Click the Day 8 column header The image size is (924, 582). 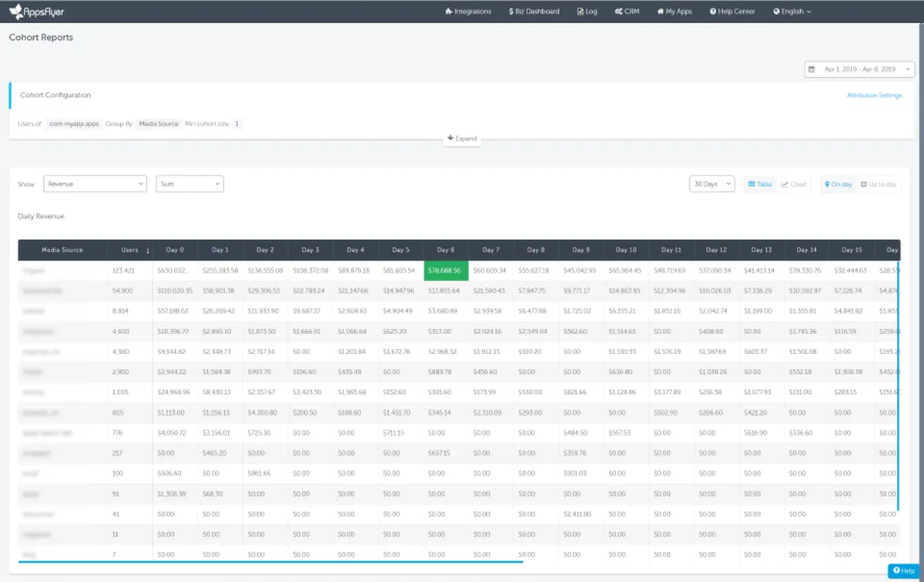point(536,250)
